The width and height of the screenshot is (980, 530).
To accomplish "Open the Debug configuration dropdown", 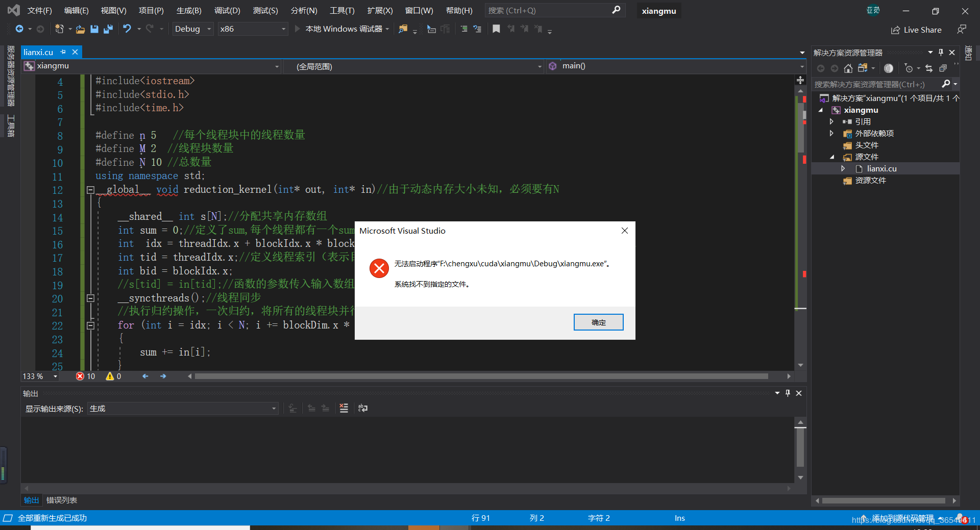I will 192,29.
